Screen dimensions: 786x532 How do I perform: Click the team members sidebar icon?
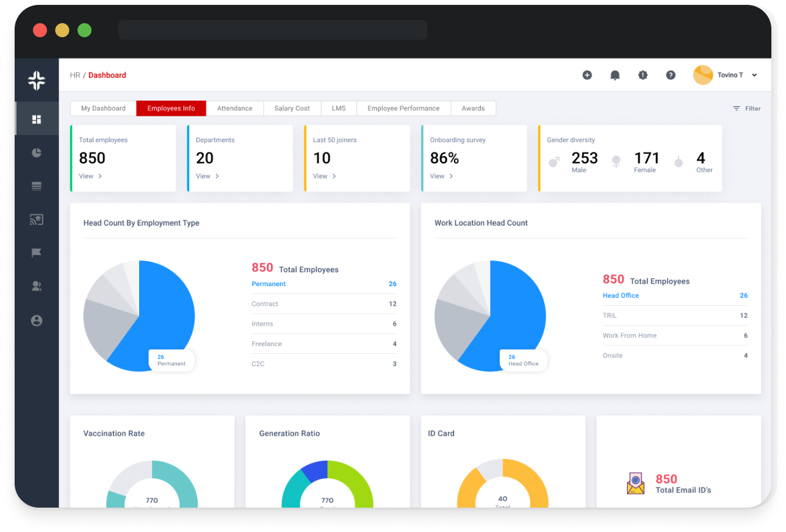(37, 286)
